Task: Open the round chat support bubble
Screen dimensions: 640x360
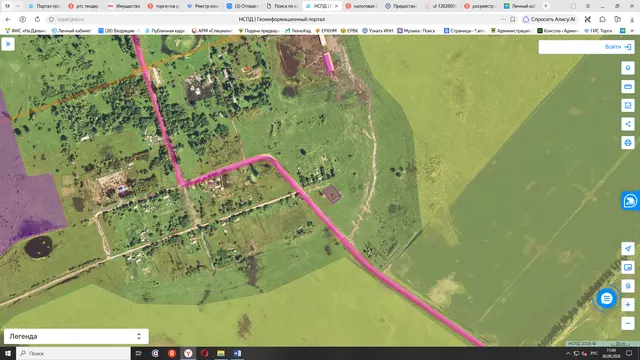Action: 607,298
